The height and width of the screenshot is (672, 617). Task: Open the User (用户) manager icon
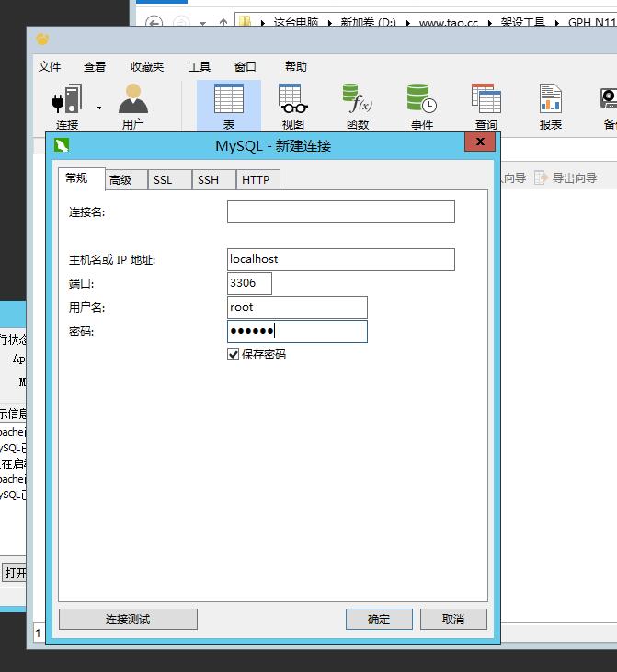[x=133, y=100]
